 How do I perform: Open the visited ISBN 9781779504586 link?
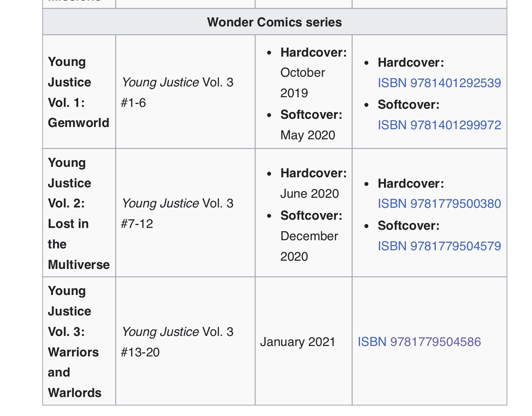[x=419, y=342]
